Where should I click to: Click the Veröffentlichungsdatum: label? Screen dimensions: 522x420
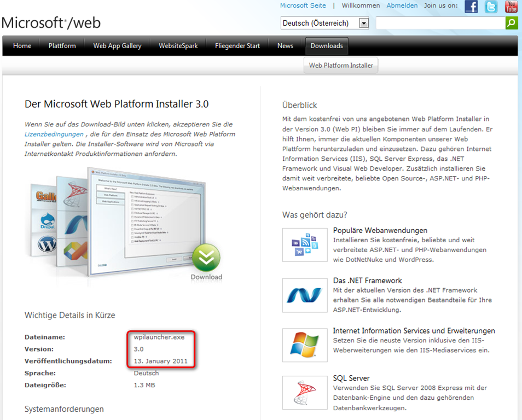(x=68, y=361)
